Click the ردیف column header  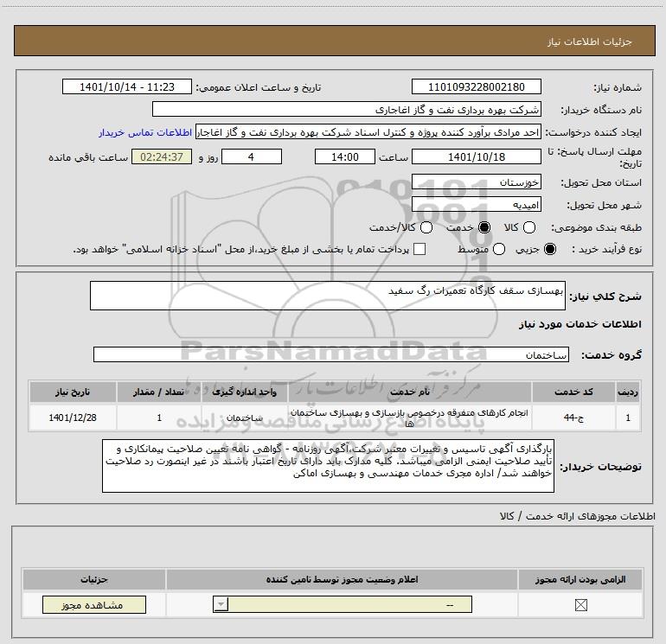click(628, 392)
